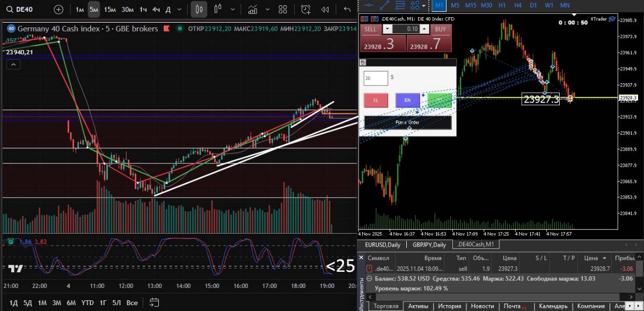644x311 pixels.
Task: Select the trendline drawing tool
Action: click(384, 5)
